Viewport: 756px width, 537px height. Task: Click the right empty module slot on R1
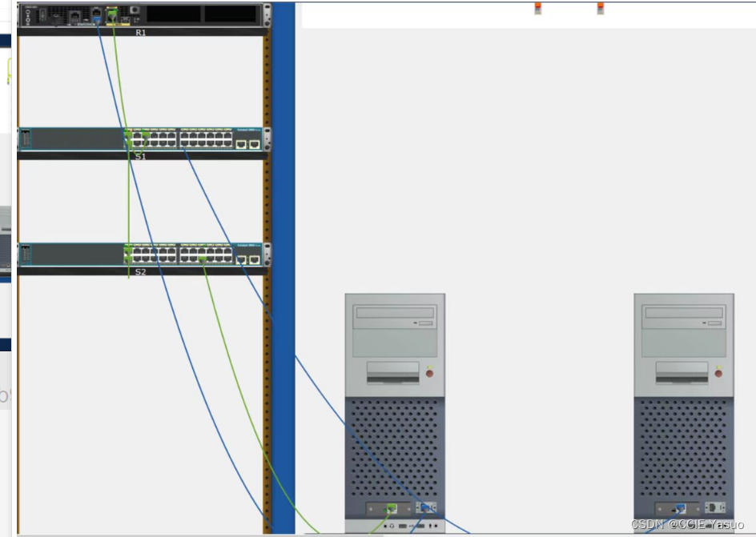click(x=231, y=14)
